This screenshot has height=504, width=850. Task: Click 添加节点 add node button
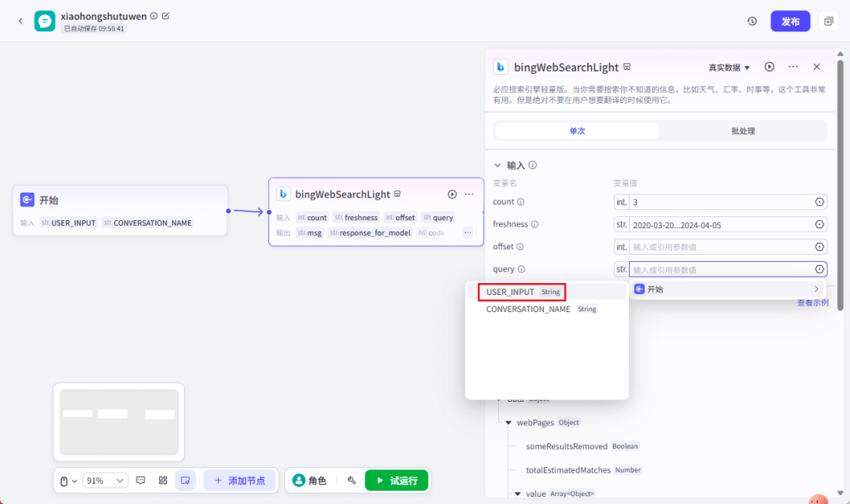239,480
